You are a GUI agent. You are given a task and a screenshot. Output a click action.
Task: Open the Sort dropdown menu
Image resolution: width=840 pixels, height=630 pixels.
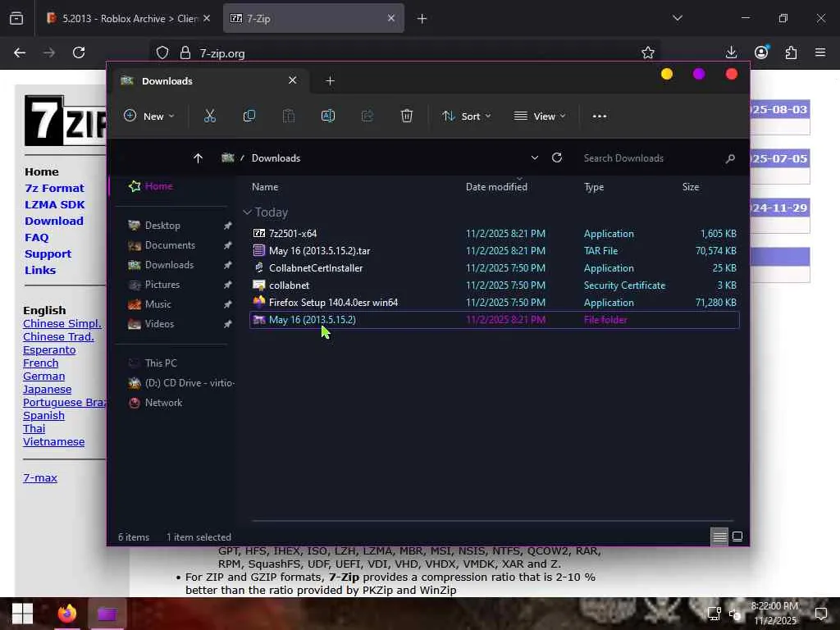pos(466,116)
